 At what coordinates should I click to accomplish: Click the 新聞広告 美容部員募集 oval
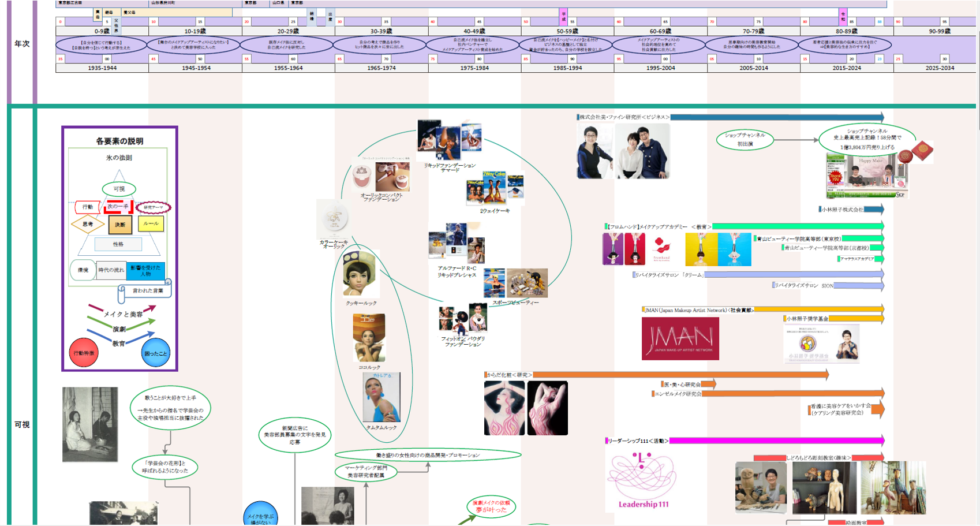pos(294,435)
